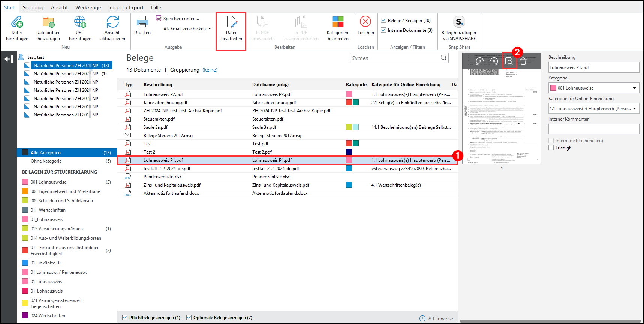Sort by Typ column header
644x324 pixels.
(x=129, y=85)
